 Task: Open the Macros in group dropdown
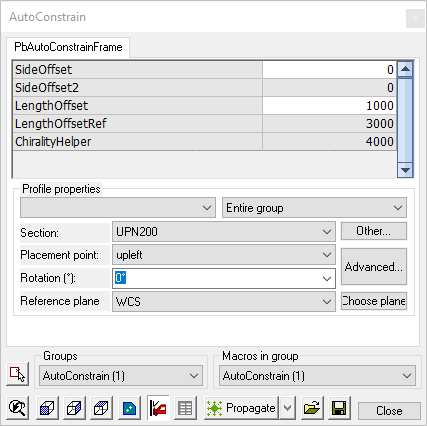pos(317,376)
